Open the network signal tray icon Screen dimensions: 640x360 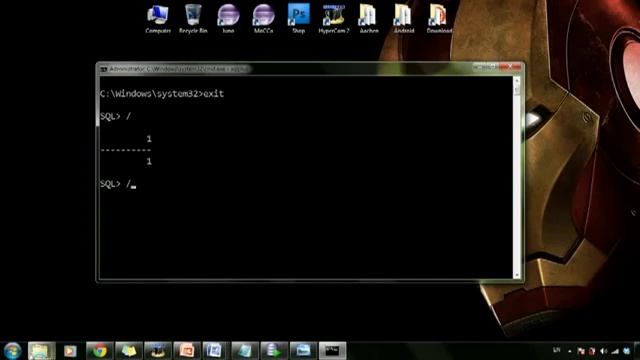[x=615, y=351]
